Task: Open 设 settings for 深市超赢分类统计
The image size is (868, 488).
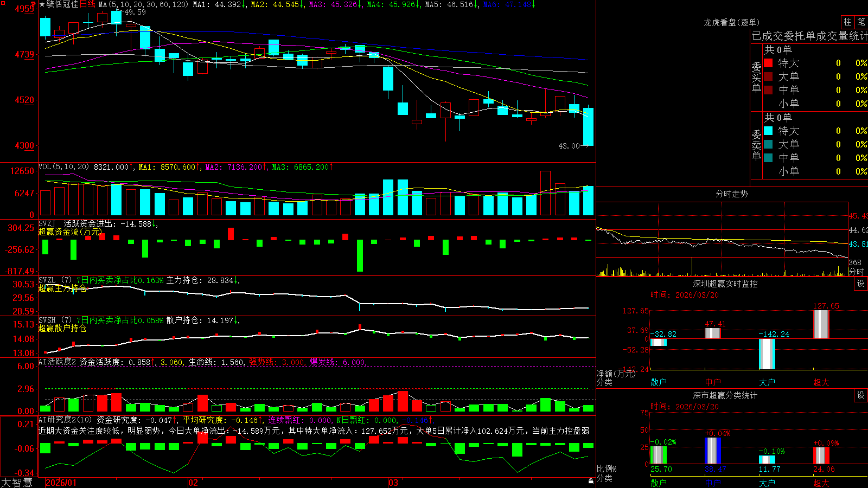Action: click(860, 395)
